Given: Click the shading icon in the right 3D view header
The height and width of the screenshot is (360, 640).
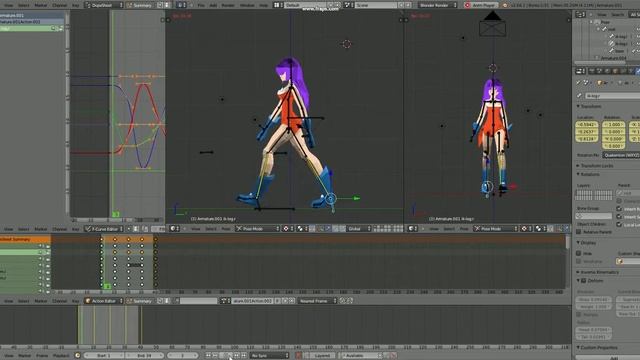Looking at the screenshot, I should tap(539, 229).
